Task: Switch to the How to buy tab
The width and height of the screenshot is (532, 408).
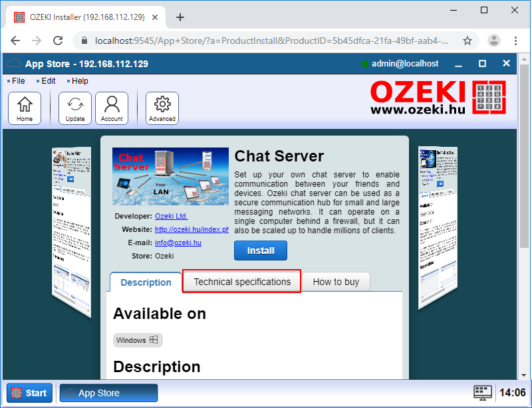Action: tap(336, 282)
